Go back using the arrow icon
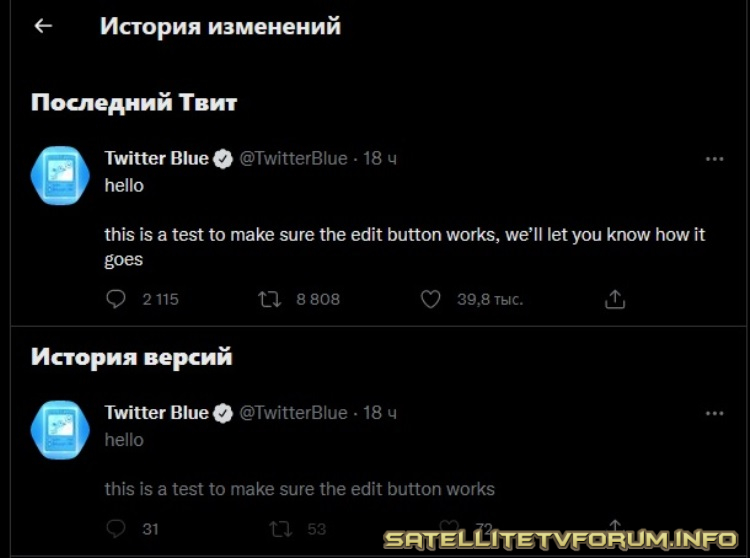Screen dimensions: 750x558 click(43, 26)
